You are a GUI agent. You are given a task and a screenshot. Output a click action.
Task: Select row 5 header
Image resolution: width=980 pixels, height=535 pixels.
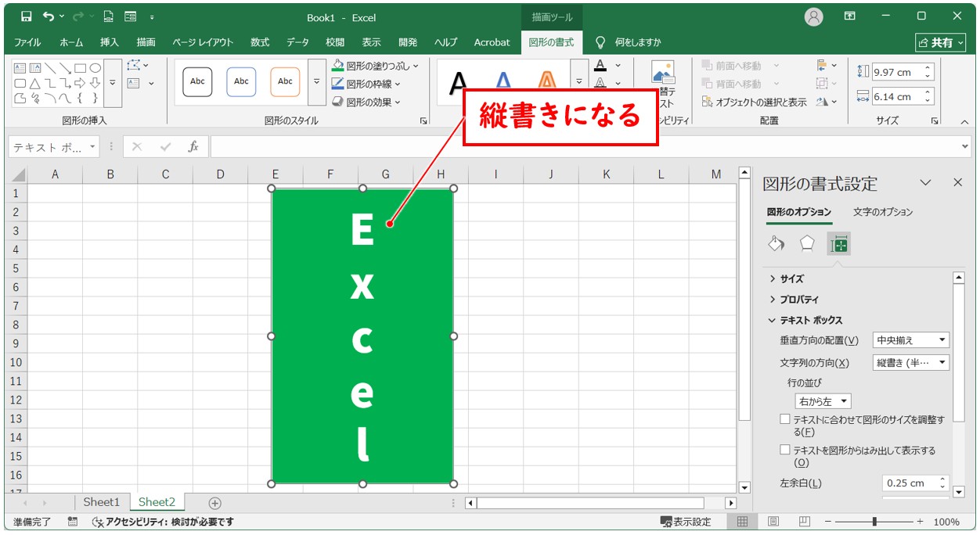tap(16, 268)
